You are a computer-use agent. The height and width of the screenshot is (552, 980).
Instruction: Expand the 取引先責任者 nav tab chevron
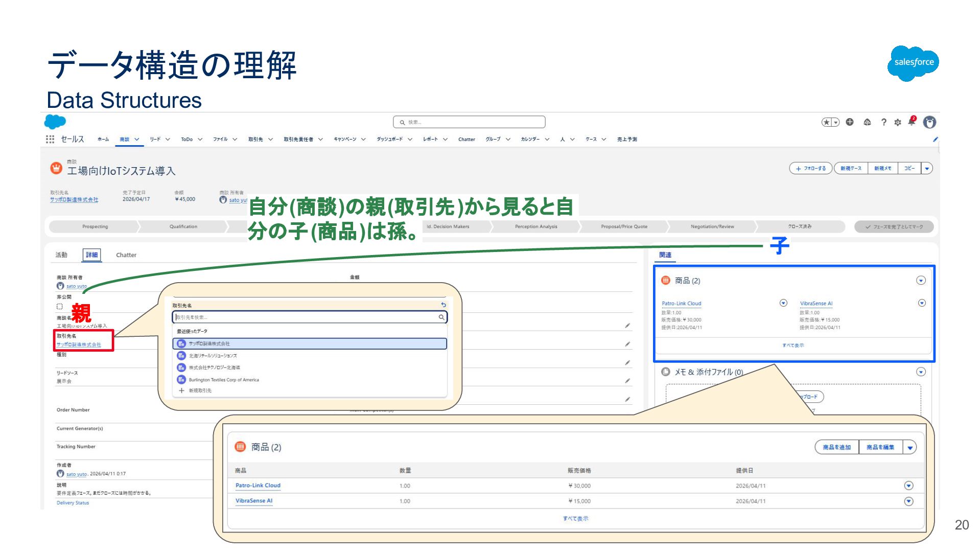[320, 139]
